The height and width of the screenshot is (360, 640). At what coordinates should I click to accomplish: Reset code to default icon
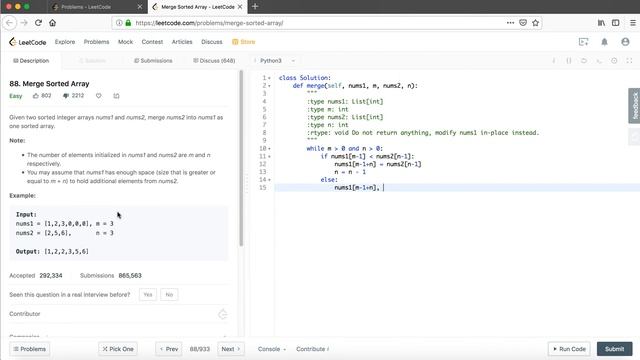point(584,60)
